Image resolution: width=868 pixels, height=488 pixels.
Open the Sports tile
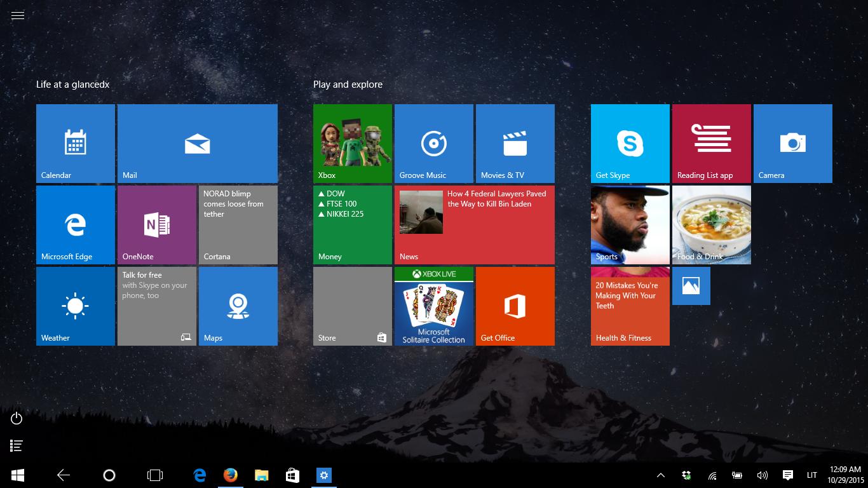pyautogui.click(x=630, y=225)
